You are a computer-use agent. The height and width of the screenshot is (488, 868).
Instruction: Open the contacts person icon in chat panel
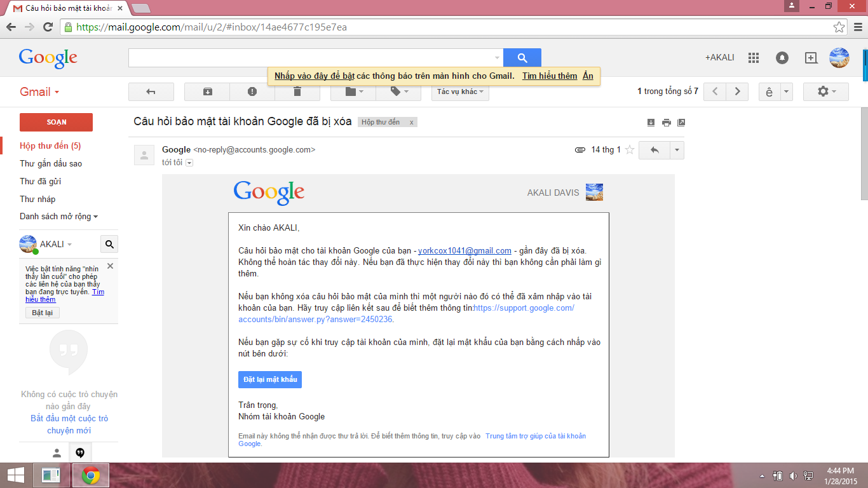(x=57, y=453)
